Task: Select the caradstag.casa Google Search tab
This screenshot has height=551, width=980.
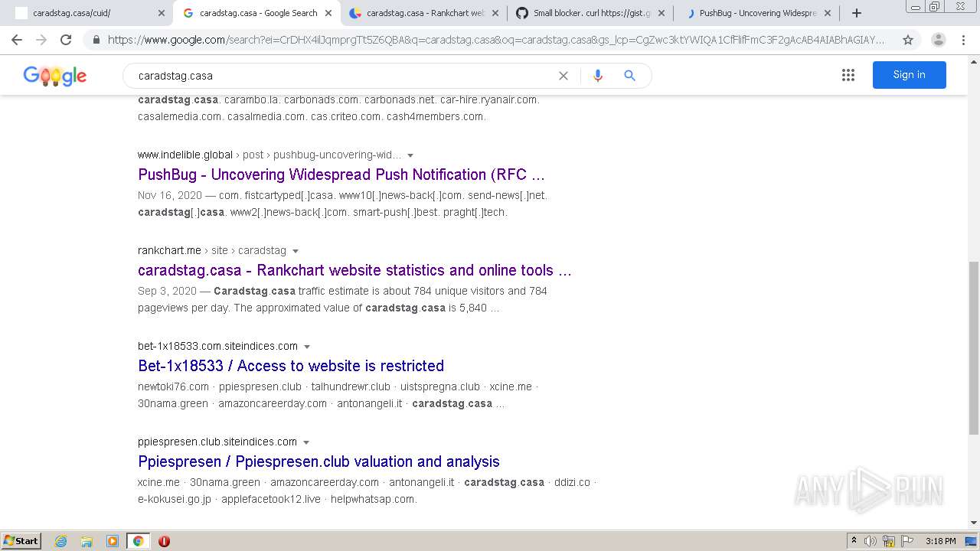Action: click(x=258, y=13)
